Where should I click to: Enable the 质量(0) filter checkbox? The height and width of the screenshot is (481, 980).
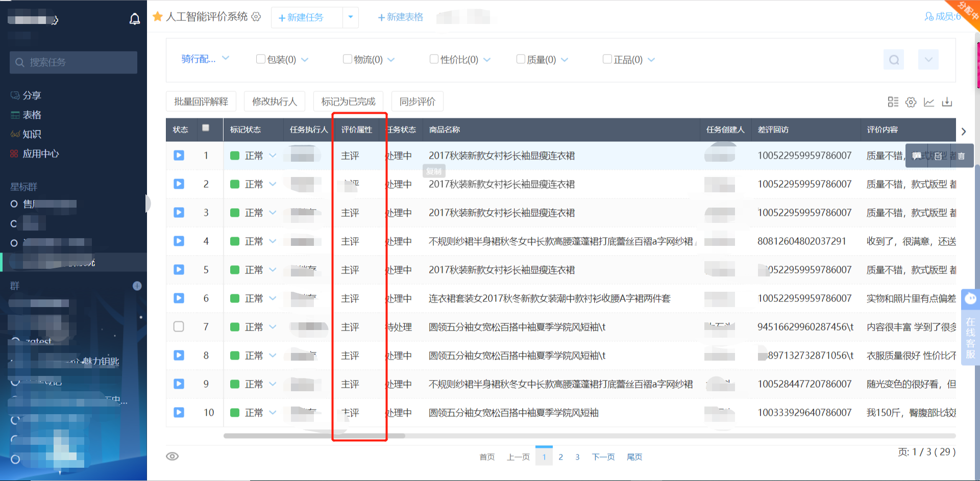pyautogui.click(x=521, y=59)
